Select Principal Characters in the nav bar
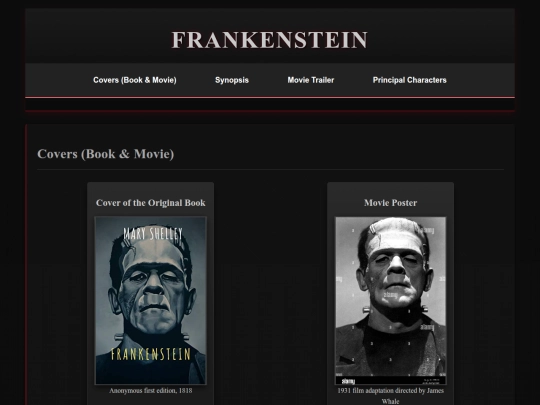Image resolution: width=540 pixels, height=405 pixels. [x=409, y=80]
